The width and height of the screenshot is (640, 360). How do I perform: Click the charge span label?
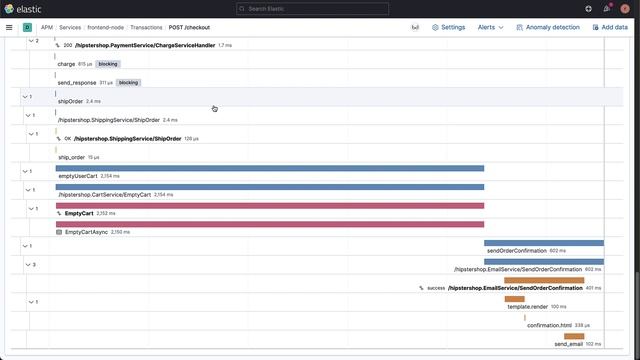click(66, 64)
